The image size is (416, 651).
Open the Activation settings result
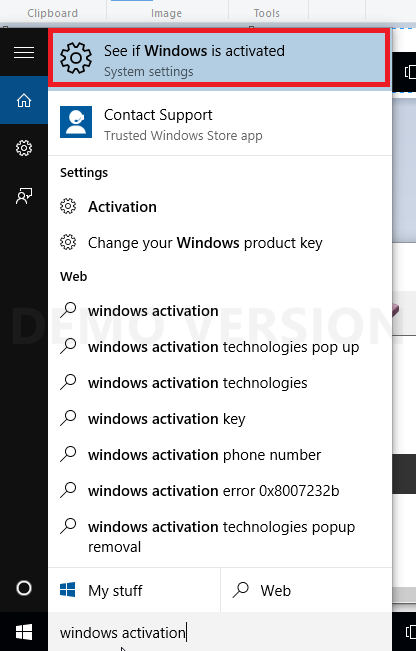click(x=220, y=206)
